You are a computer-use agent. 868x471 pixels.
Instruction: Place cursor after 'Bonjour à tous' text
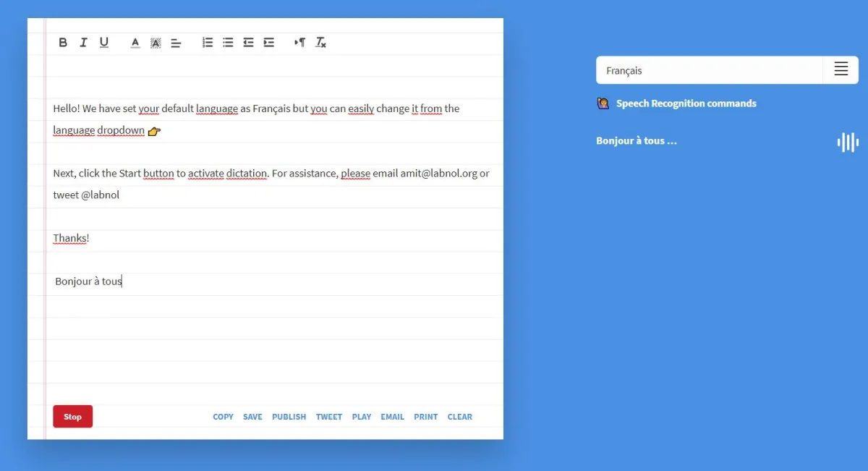[123, 281]
